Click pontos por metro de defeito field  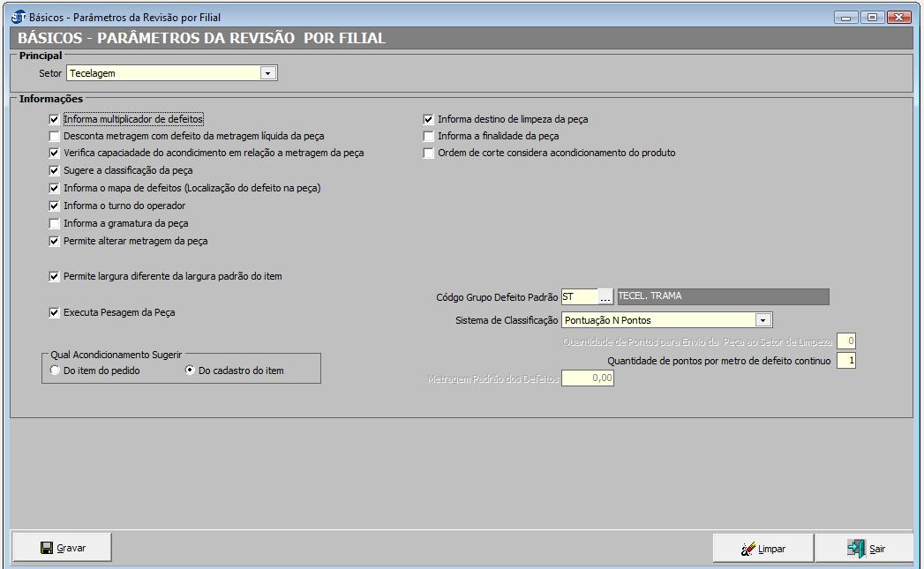845,361
